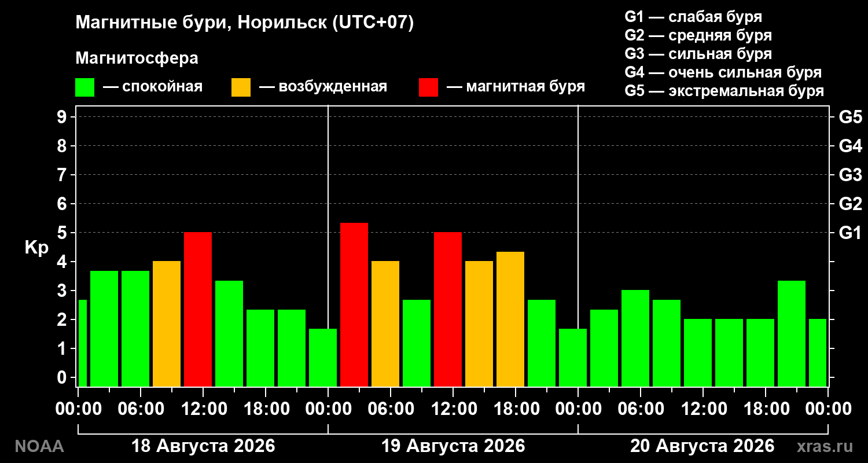Click the green 'спокойная' legend swatch
Viewport: 868px width, 463px height.
84,87
